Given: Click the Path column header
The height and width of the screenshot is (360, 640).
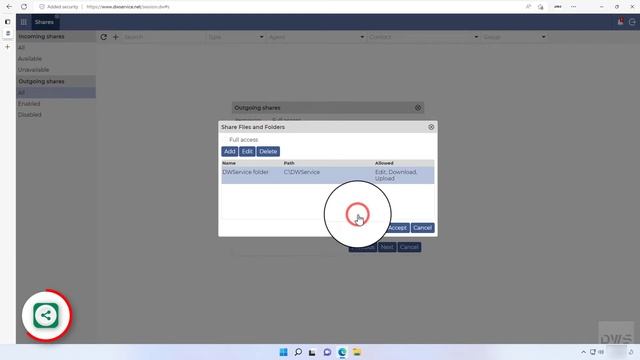Looking at the screenshot, I should coord(289,163).
